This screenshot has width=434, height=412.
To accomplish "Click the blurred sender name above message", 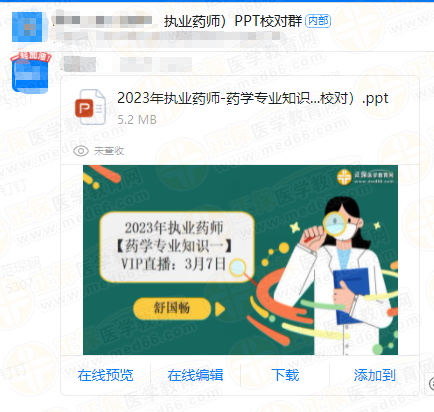I will click(x=127, y=64).
